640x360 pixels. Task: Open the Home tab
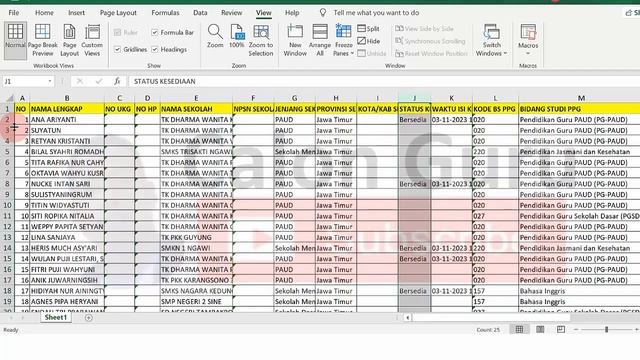click(44, 13)
